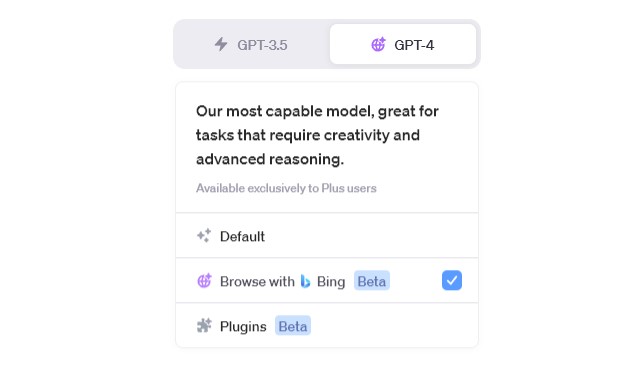Click the 'Browse with' text label
639x376 pixels.
[257, 281]
